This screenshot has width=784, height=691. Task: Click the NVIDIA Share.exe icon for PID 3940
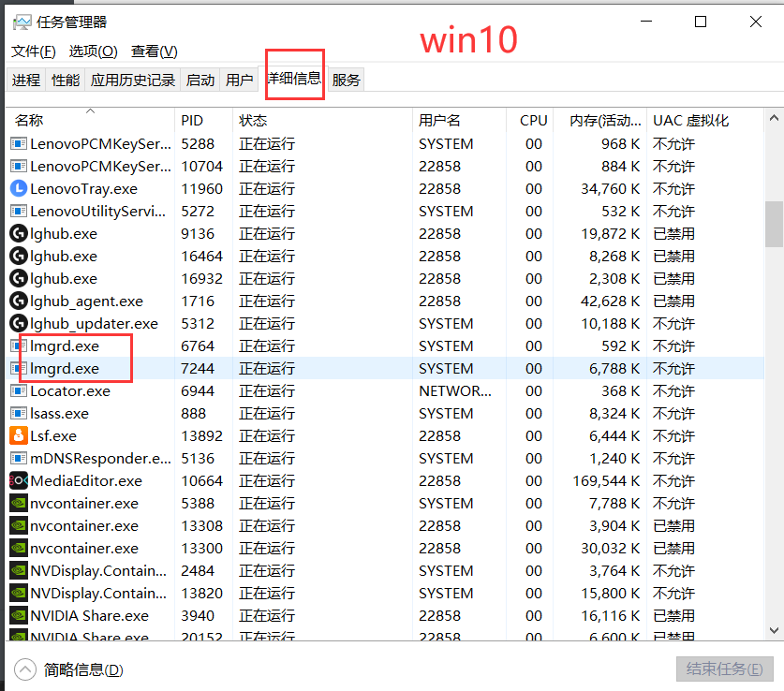point(19,615)
